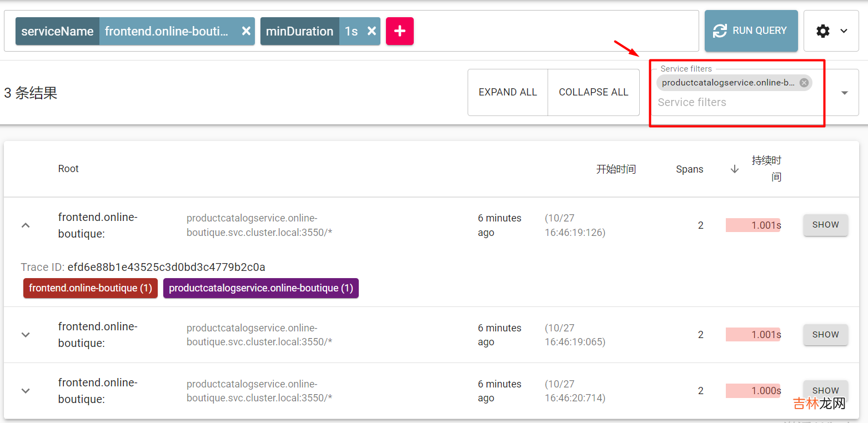Open the settings gear dropdown
Viewport: 868px width, 423px height.
point(831,31)
